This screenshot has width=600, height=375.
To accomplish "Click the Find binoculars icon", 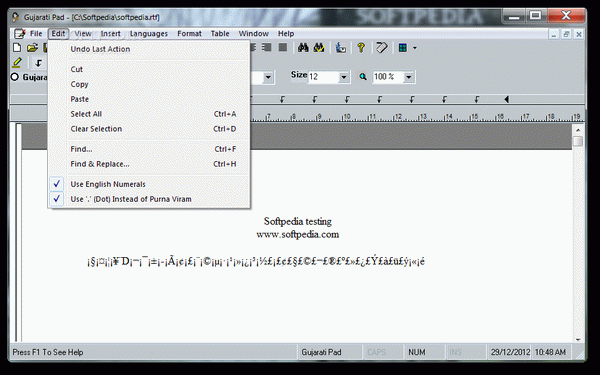I will pyautogui.click(x=303, y=48).
